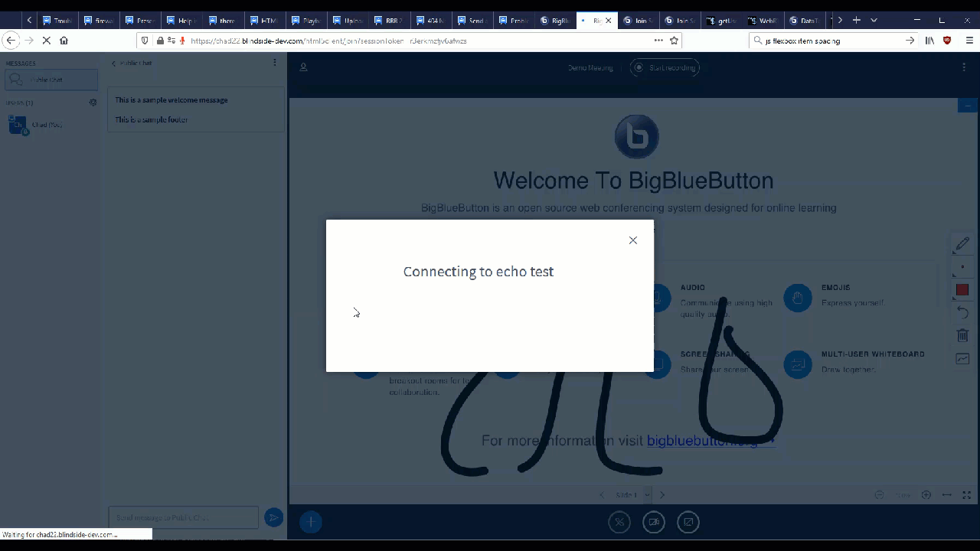Open the Slide 1 dropdown selector
980x551 pixels.
pyautogui.click(x=632, y=495)
